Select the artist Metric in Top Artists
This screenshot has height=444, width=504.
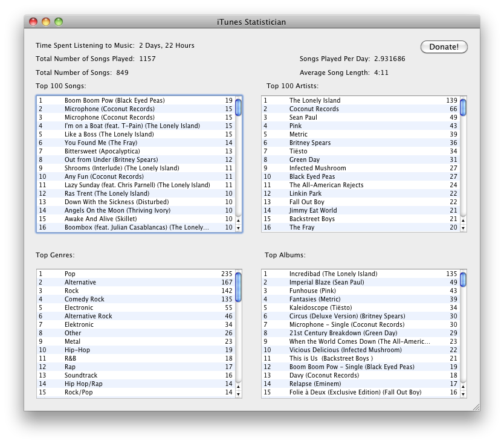coord(361,134)
